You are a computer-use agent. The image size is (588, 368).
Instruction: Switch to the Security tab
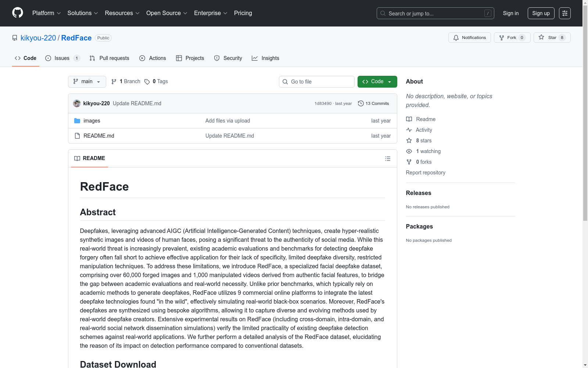(228, 58)
